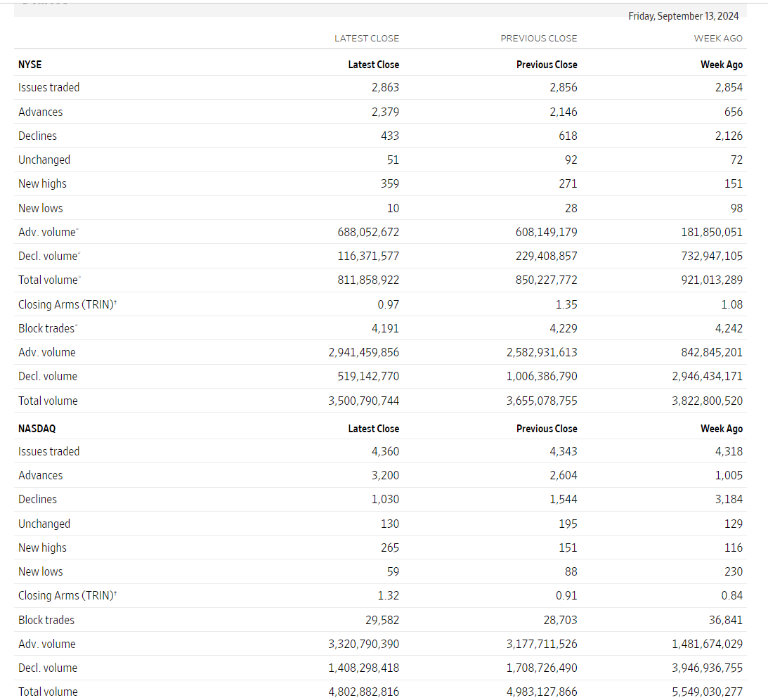Click NASDAQ Issues traded previous 4,343
The width and height of the screenshot is (768, 700).
click(564, 452)
